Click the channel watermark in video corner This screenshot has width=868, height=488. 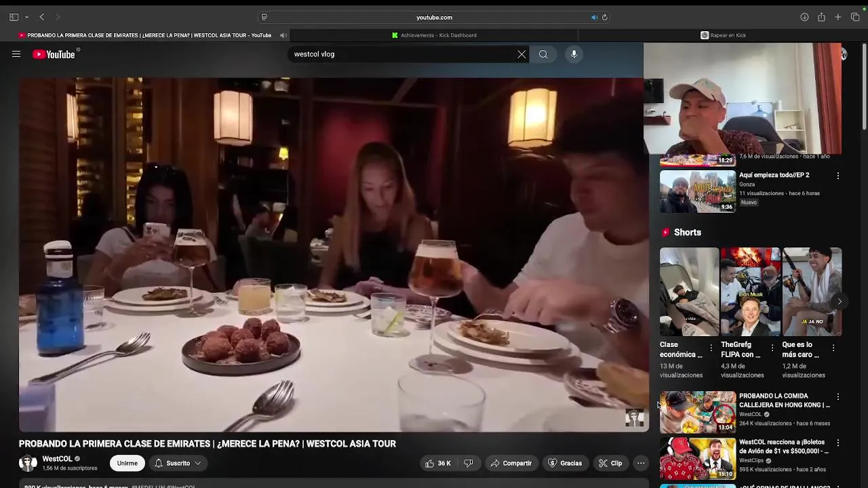click(x=634, y=418)
